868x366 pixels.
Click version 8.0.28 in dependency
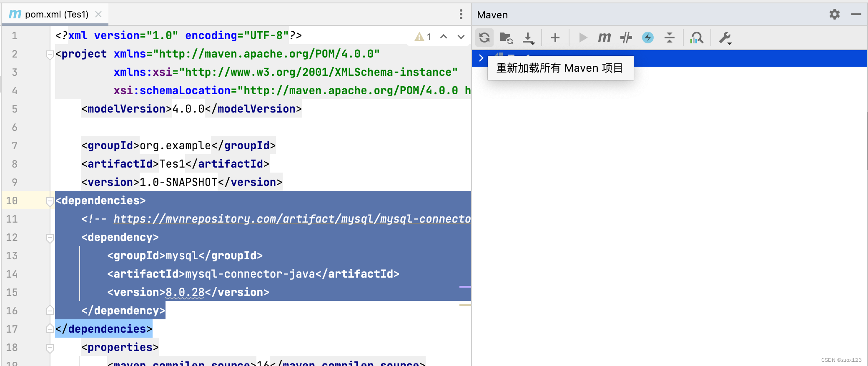185,292
